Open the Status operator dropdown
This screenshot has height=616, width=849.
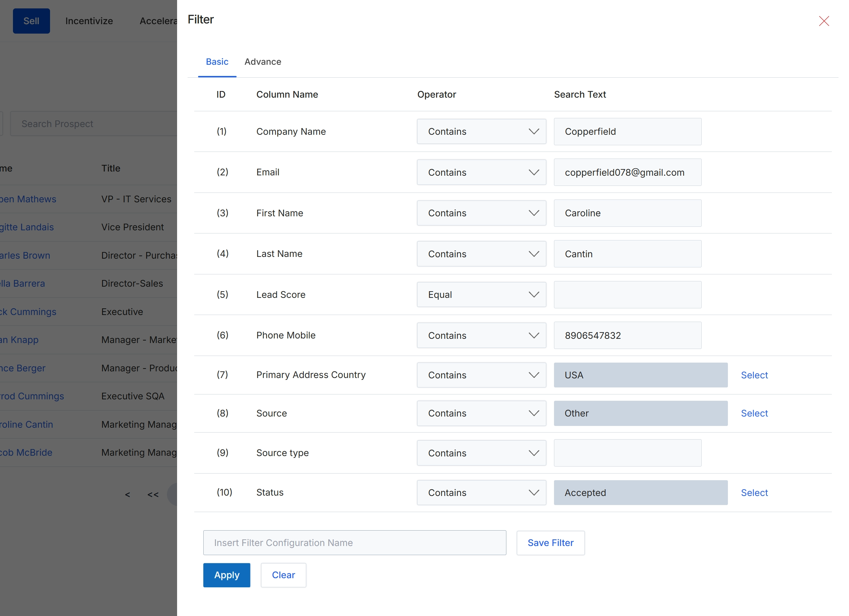coord(482,493)
